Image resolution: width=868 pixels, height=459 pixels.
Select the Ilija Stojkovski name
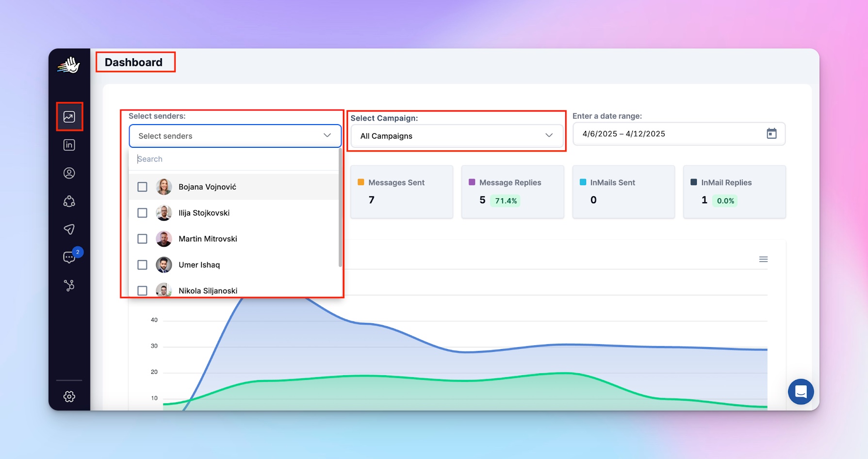[x=204, y=213]
